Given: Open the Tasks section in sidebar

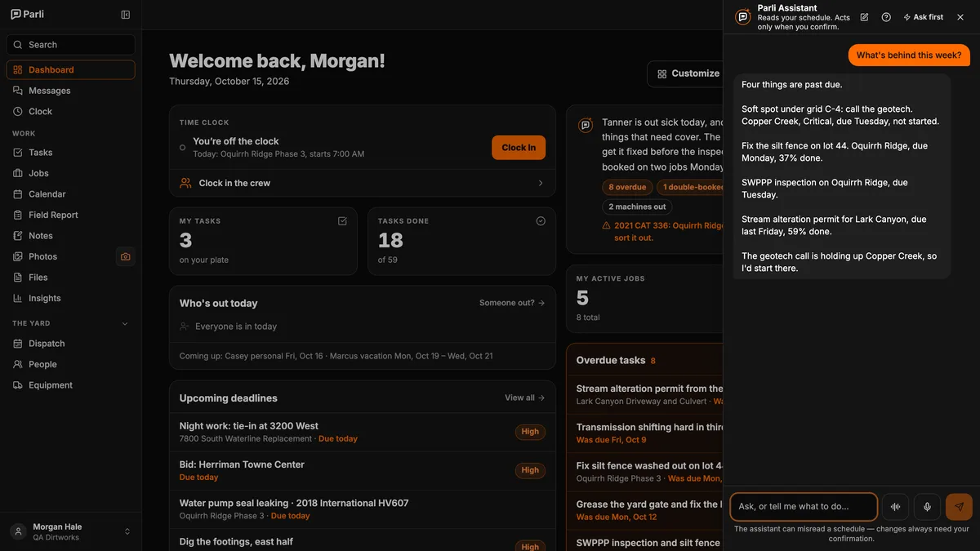Looking at the screenshot, I should click(70, 153).
